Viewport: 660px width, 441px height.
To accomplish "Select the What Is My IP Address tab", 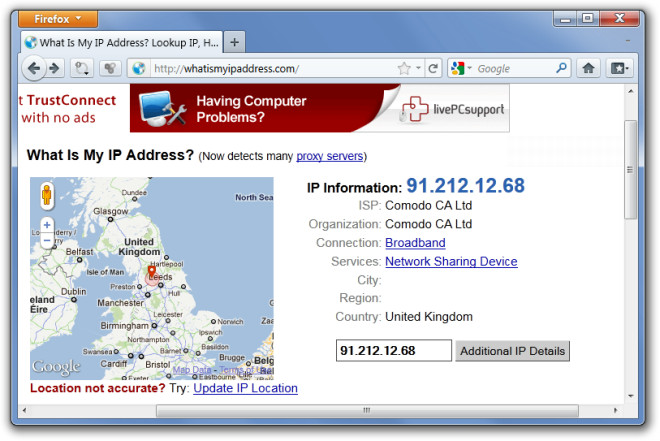I will coord(121,43).
